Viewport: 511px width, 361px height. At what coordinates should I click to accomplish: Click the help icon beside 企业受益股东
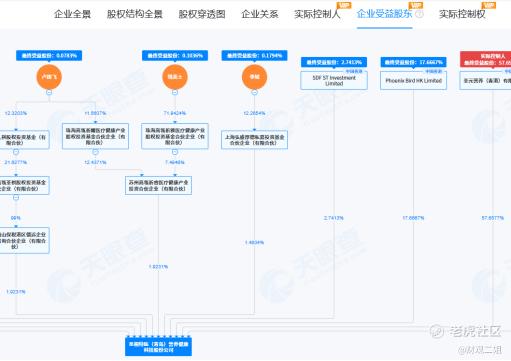pos(420,14)
